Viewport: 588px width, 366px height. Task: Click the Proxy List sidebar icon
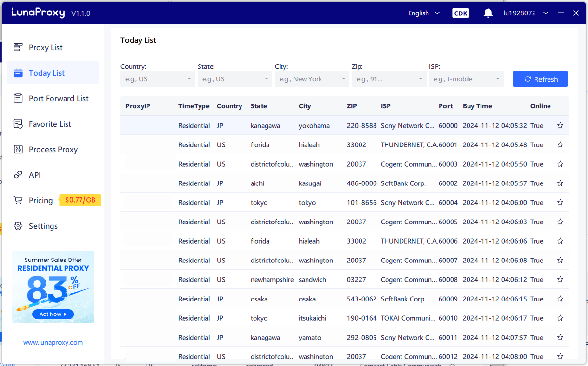[x=18, y=47]
